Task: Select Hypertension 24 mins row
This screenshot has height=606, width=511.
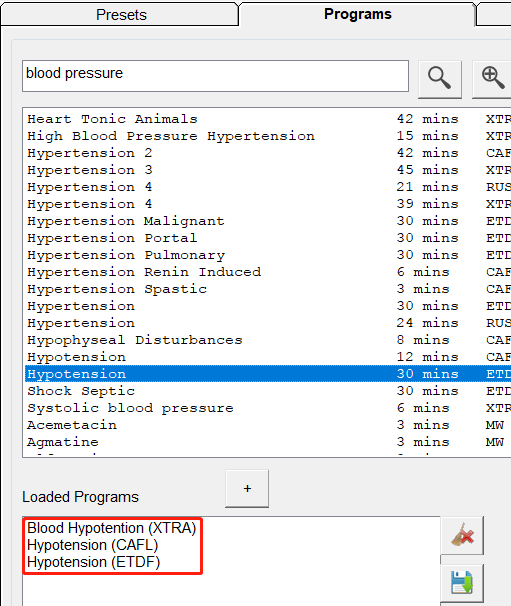Action: click(268, 323)
